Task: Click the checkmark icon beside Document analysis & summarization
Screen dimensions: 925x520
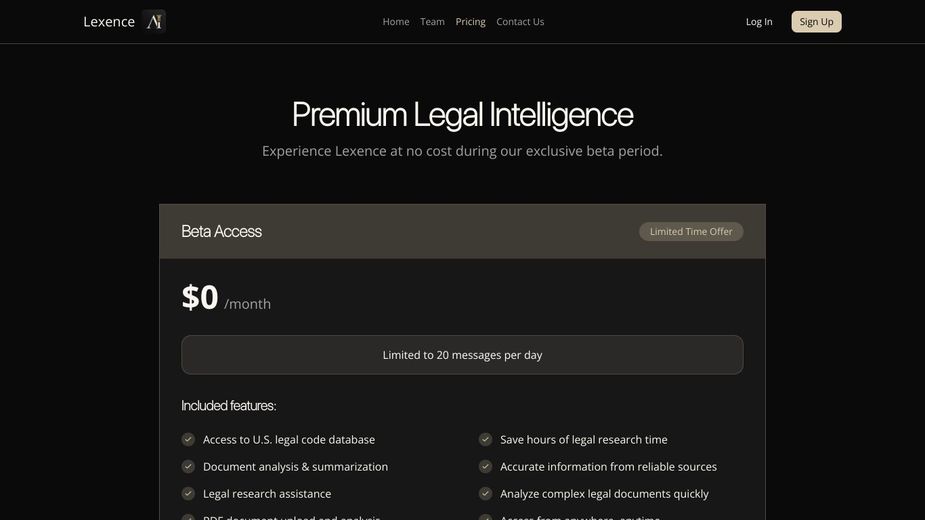Action: point(188,466)
